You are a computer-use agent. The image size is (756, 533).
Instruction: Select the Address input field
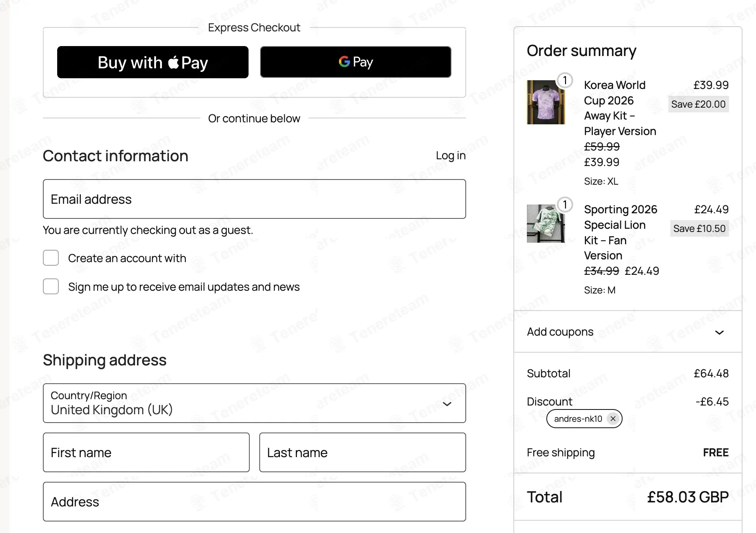pyautogui.click(x=255, y=502)
